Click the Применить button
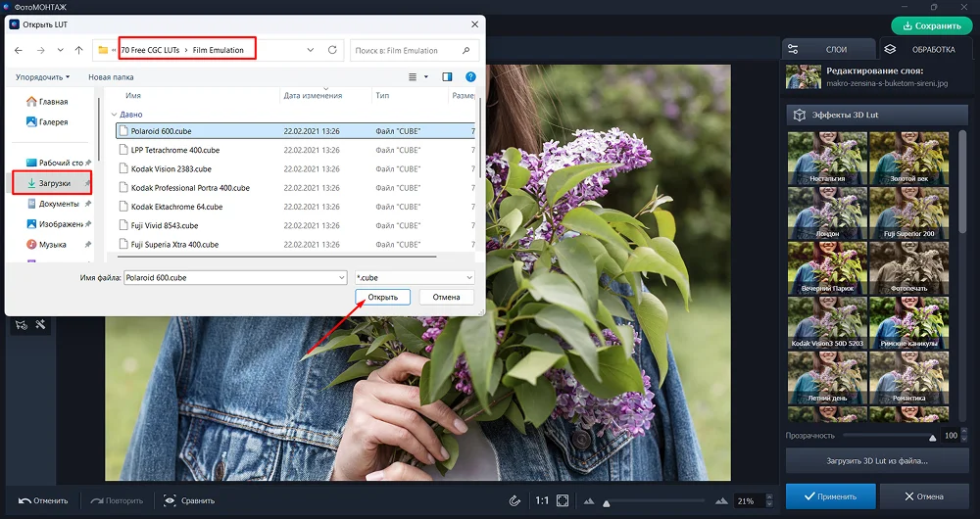This screenshot has width=980, height=519. pyautogui.click(x=831, y=496)
